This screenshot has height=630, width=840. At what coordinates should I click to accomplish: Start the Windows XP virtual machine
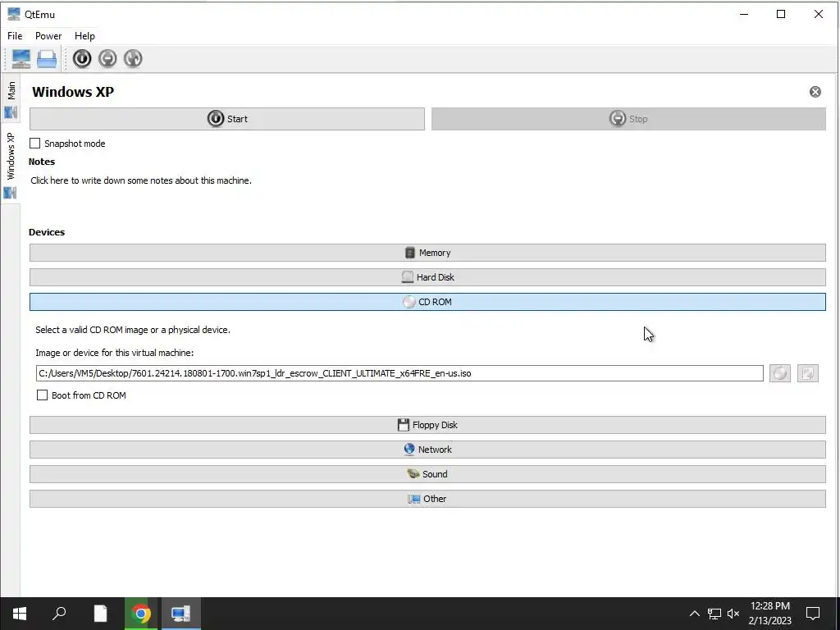(227, 119)
